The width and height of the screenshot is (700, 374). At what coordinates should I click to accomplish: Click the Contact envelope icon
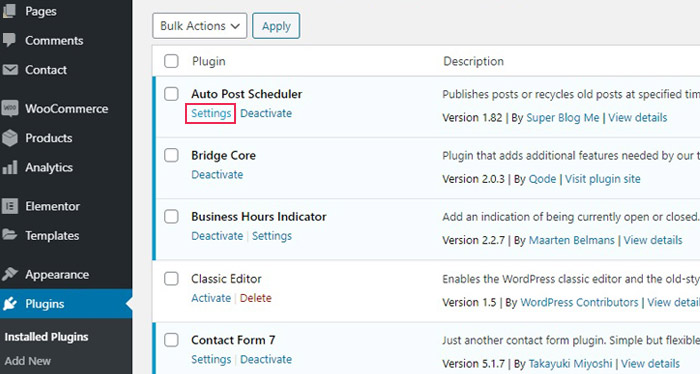9,70
